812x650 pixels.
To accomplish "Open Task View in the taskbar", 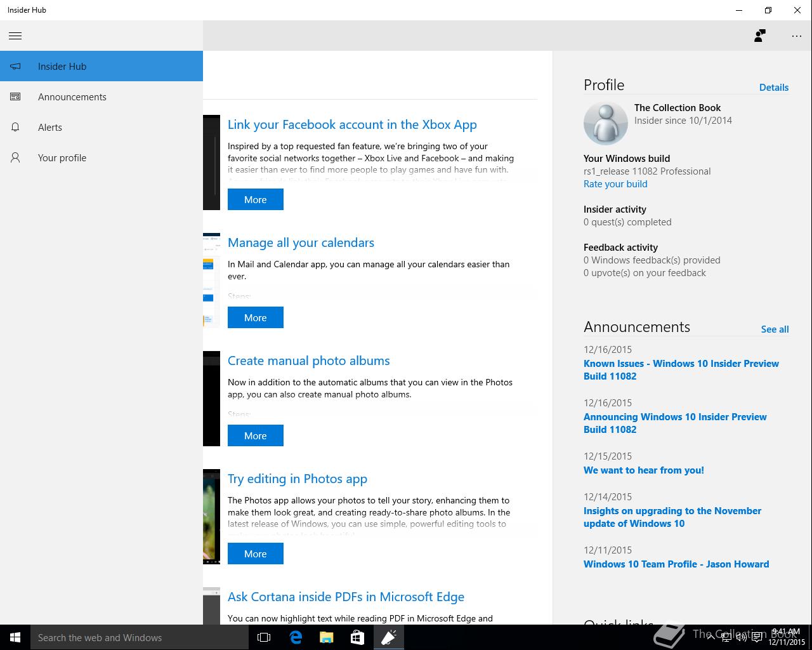I will coord(264,637).
